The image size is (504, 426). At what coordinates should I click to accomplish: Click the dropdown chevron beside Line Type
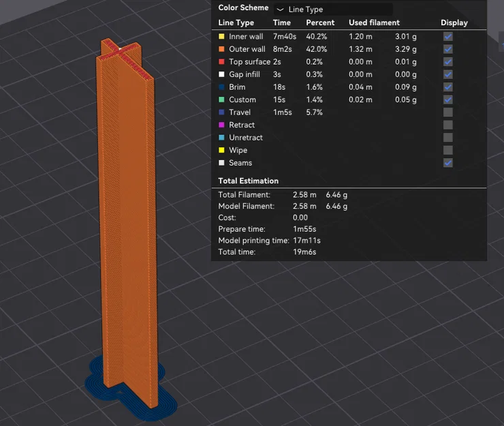click(281, 10)
